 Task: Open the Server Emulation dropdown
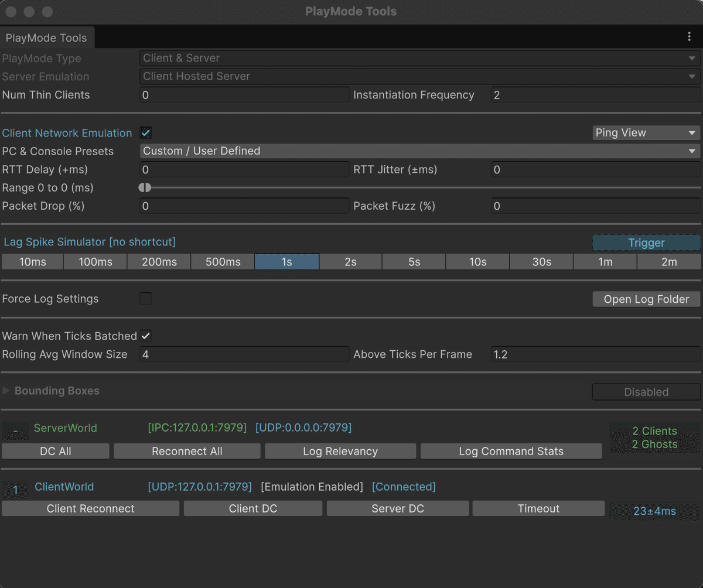click(x=419, y=76)
